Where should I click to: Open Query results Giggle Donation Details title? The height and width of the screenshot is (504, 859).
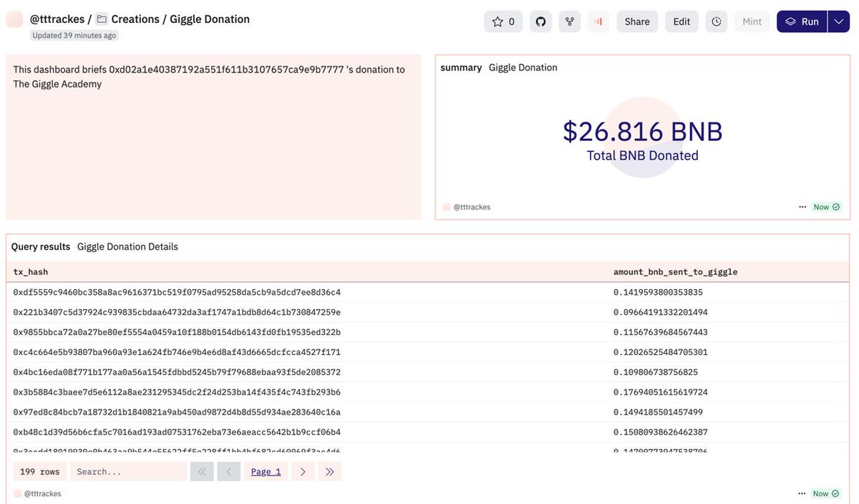tap(127, 246)
